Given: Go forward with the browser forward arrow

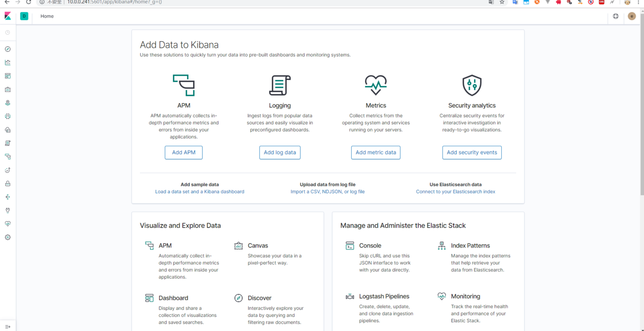Looking at the screenshot, I should tap(18, 2).
